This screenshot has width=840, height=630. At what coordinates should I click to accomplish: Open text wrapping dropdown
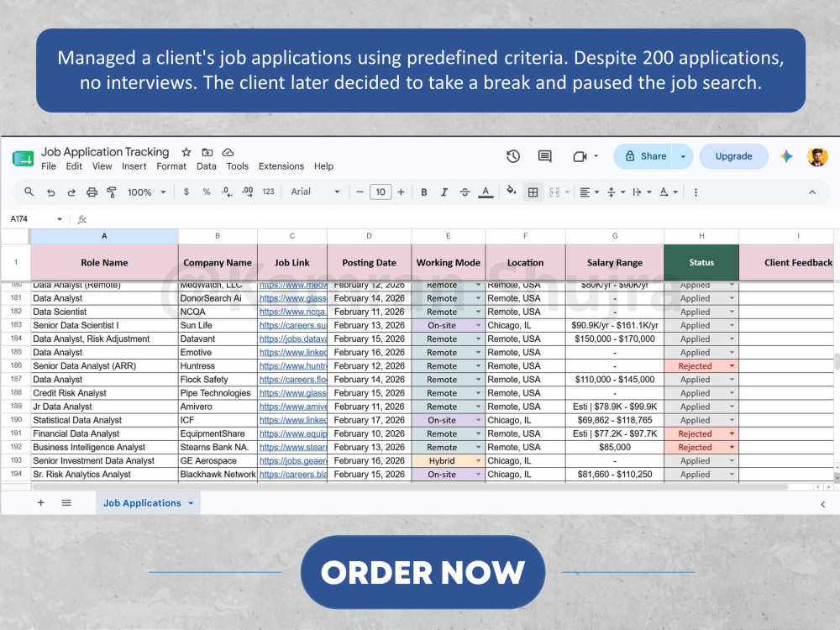pos(641,192)
